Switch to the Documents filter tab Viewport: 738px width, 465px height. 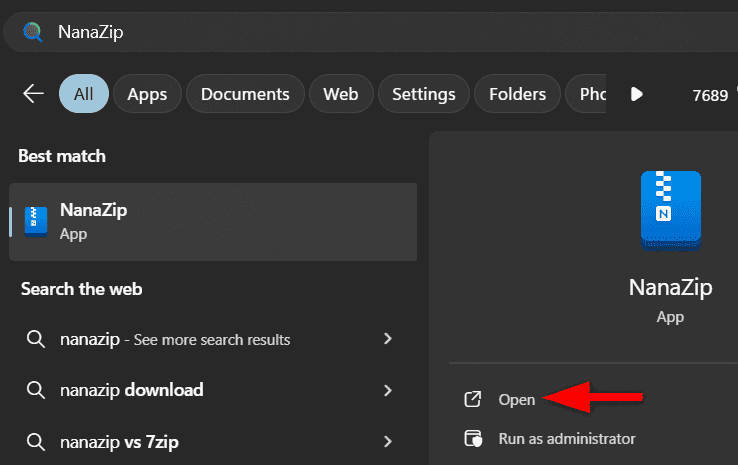point(245,94)
